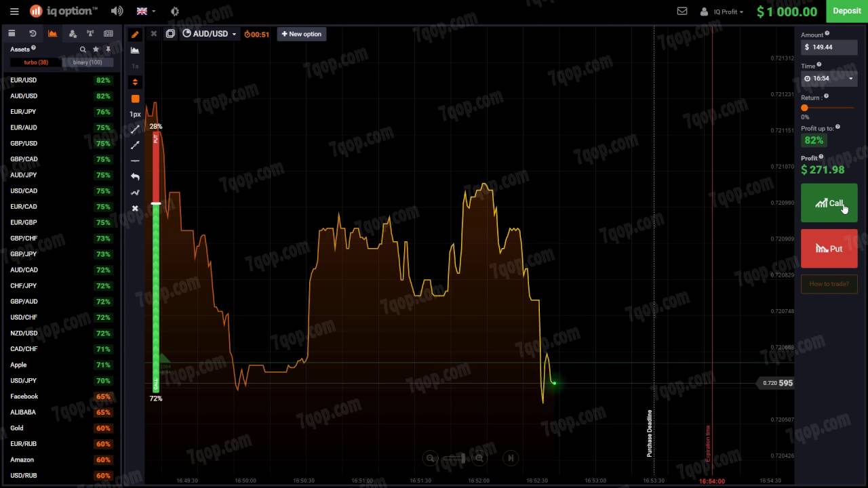Open the settings gear icon
868x488 pixels.
(x=175, y=12)
